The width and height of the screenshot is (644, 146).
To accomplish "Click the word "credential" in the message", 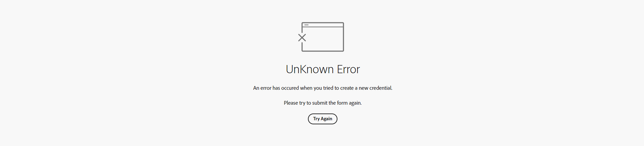I will point(380,88).
